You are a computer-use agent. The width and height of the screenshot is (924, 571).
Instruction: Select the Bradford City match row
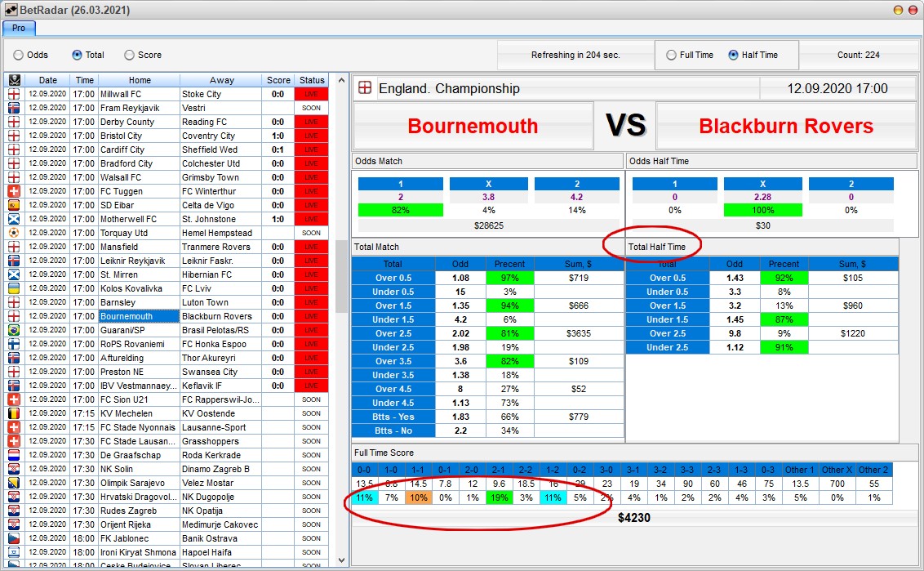pos(167,163)
